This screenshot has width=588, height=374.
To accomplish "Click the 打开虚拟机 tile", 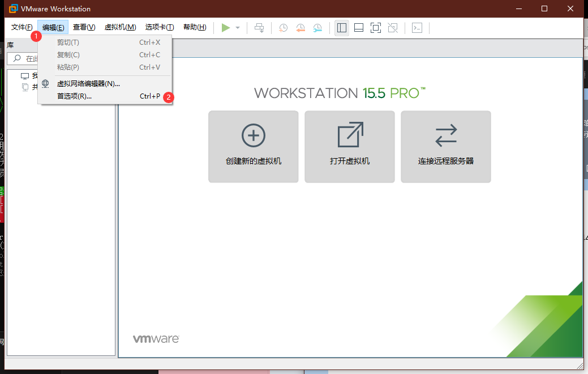I will click(350, 147).
